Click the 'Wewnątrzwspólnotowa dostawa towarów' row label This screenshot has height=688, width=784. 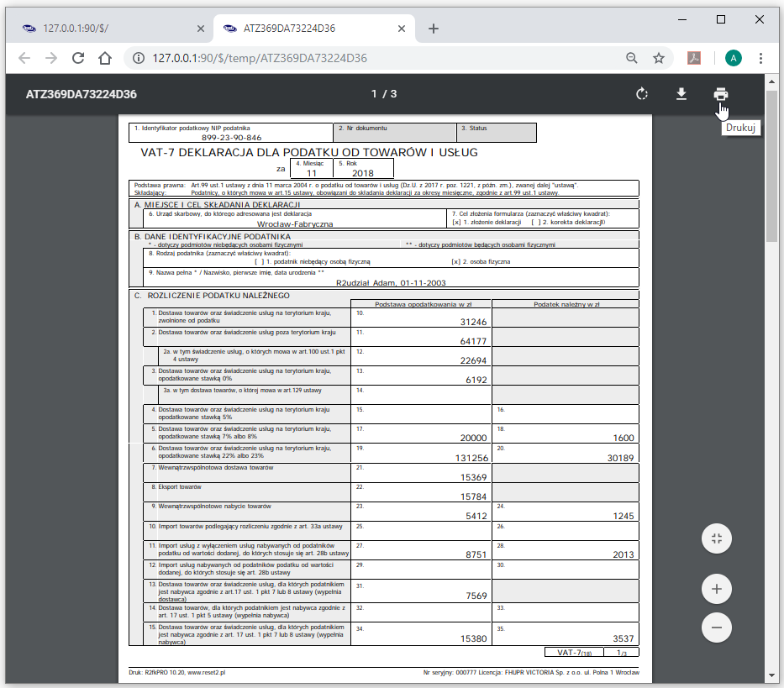[216, 468]
